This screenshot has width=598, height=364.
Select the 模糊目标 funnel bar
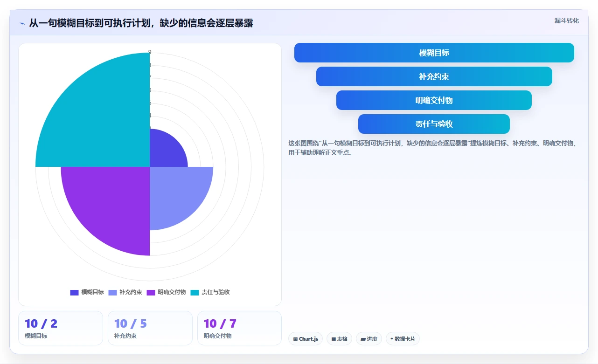(434, 53)
